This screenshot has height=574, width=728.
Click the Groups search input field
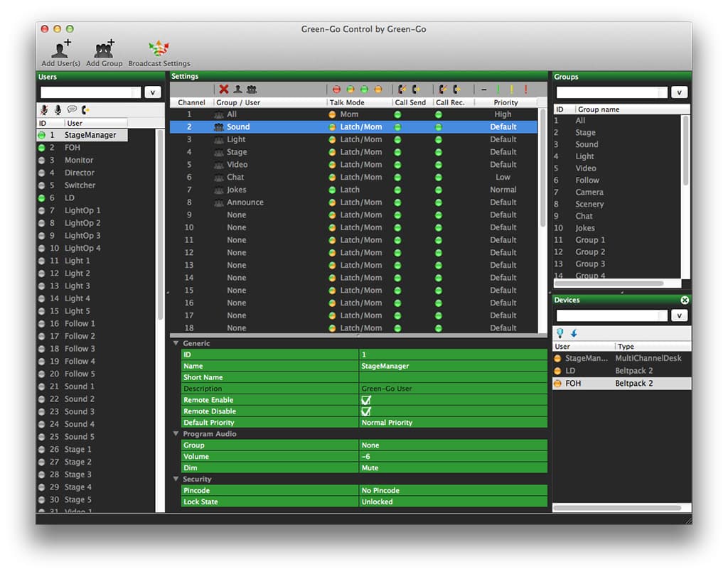click(612, 92)
